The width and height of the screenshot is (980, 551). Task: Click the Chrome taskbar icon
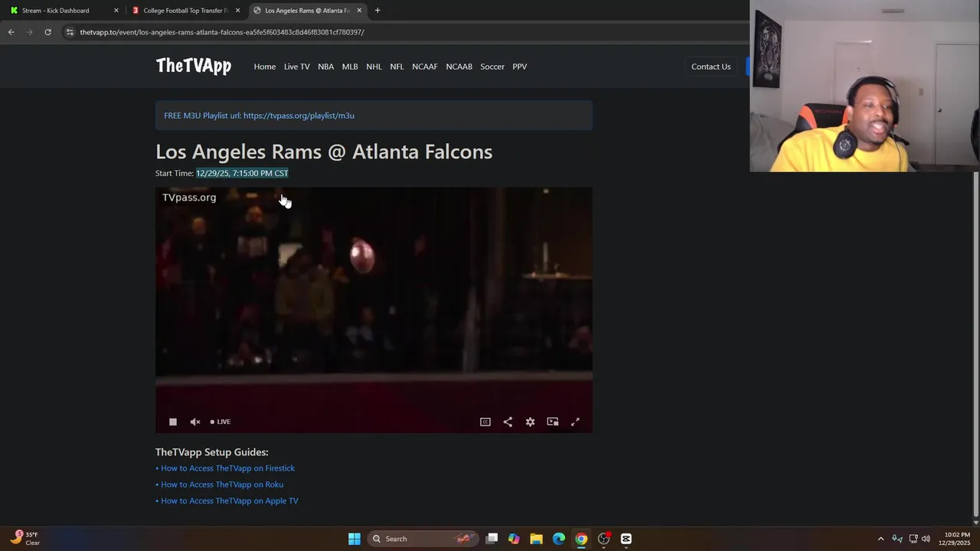pos(581,539)
